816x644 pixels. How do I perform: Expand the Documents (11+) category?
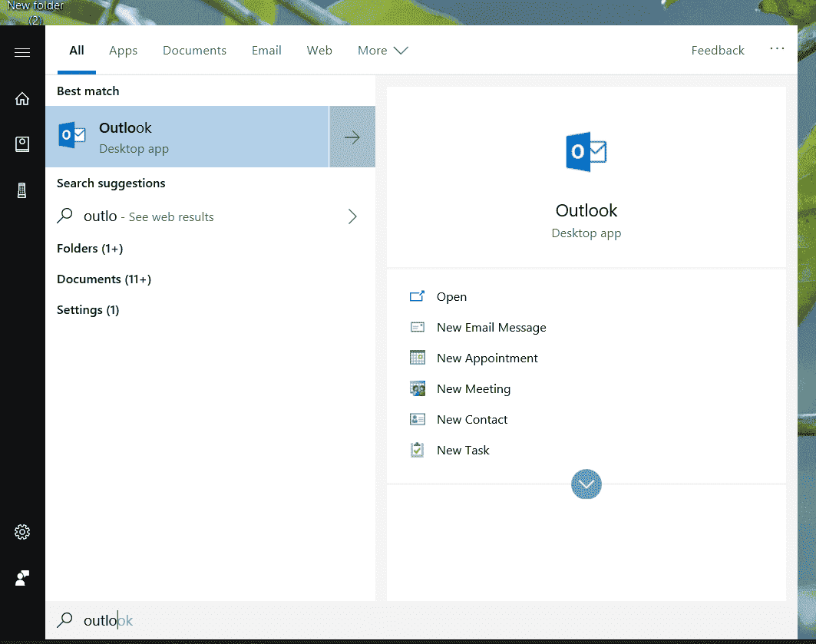tap(104, 279)
